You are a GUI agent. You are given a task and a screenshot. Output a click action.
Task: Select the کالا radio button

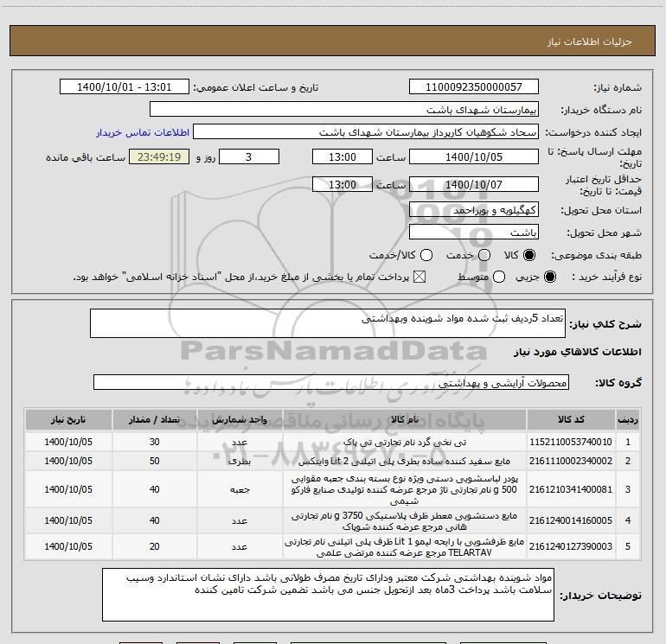pyautogui.click(x=529, y=255)
